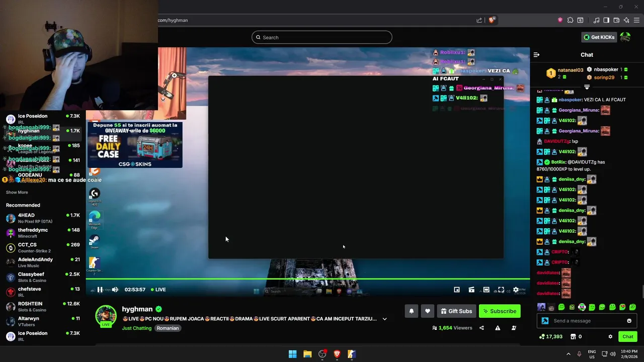Open thefreddymc Minecraft channel
644x362 pixels.
pos(43,233)
